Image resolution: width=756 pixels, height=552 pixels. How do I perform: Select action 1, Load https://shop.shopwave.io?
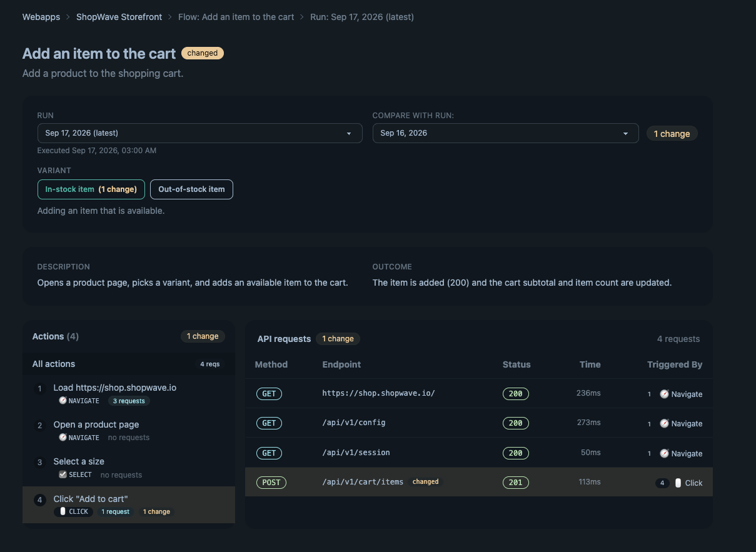click(129, 394)
